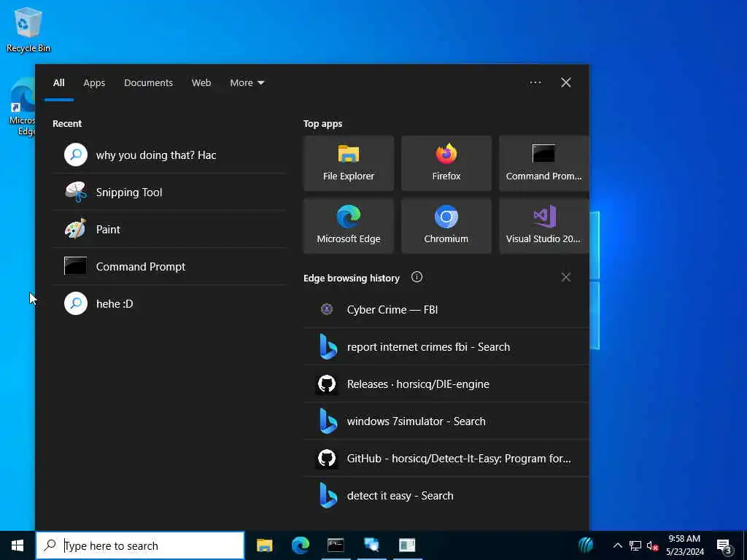The width and height of the screenshot is (747, 560).
Task: Open 'windows 7simulator - Search' history entry
Action: click(x=446, y=421)
